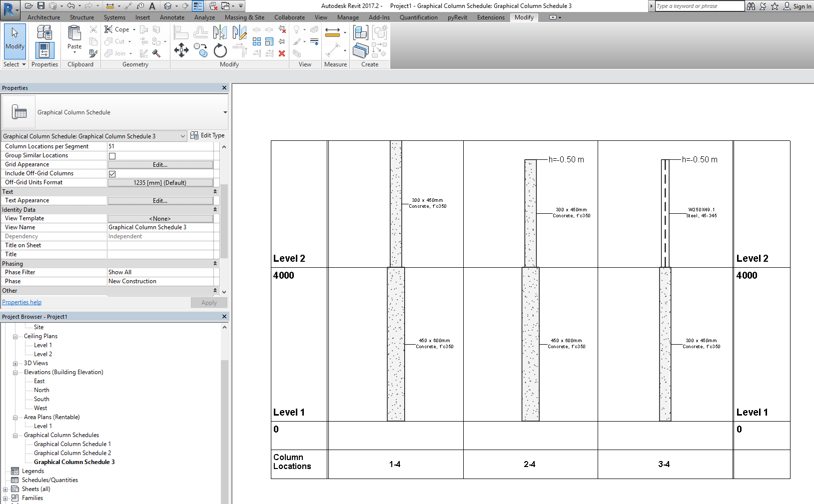This screenshot has height=504, width=814.
Task: Click the Array tool grid icon
Action: click(257, 41)
